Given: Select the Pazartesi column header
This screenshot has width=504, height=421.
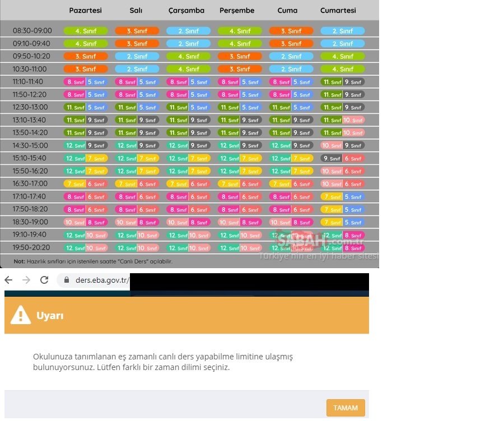Looking at the screenshot, I should 85,11.
